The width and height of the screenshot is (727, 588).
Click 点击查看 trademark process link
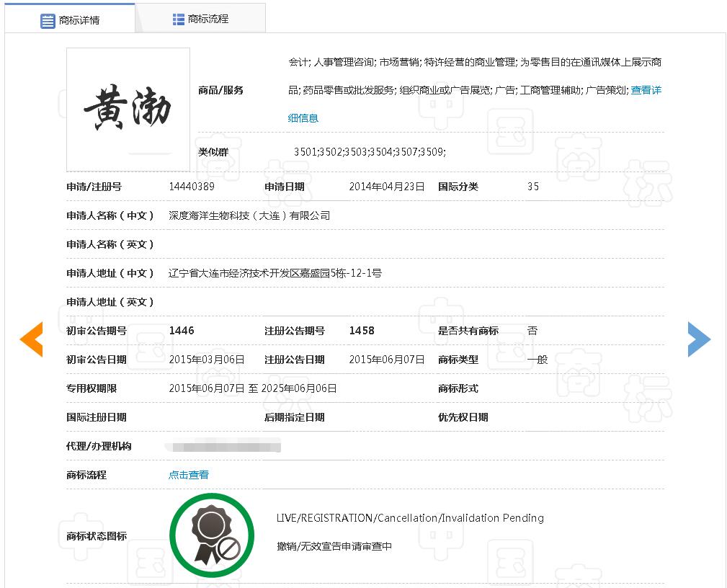pos(188,475)
